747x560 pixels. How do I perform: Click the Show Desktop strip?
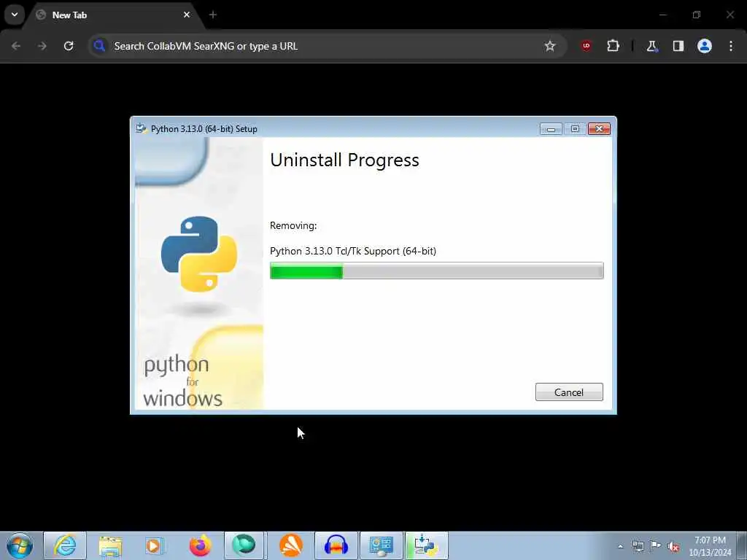(741, 545)
